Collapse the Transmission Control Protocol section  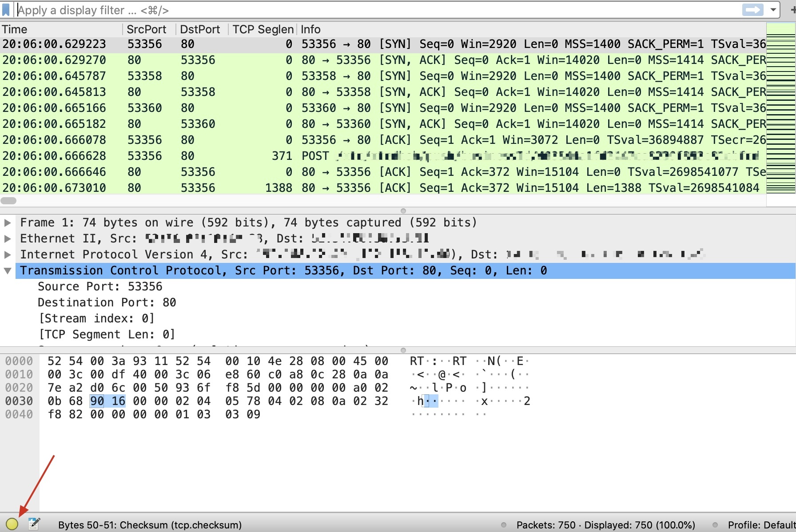coord(8,270)
